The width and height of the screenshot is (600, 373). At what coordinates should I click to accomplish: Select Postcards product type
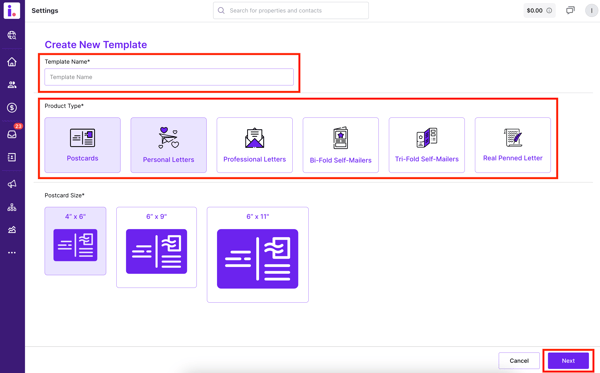tap(82, 145)
